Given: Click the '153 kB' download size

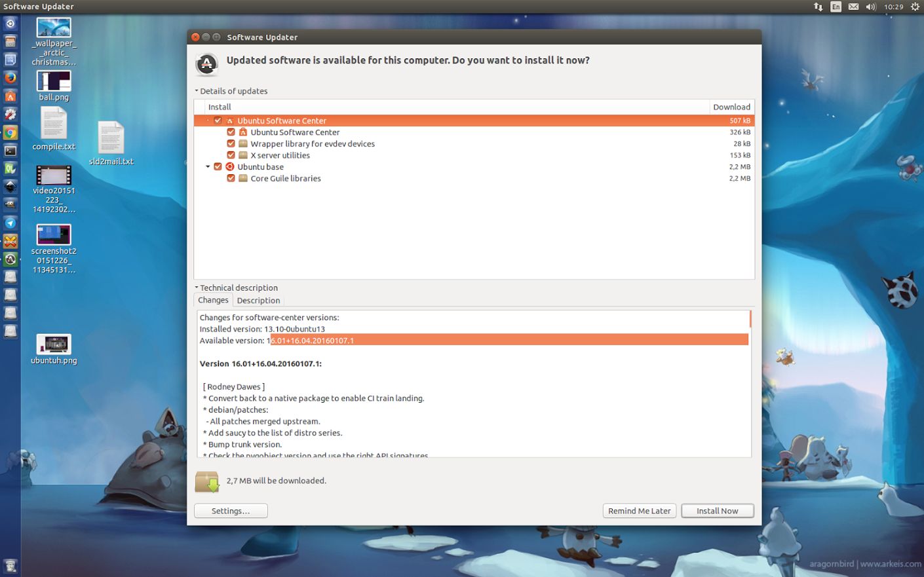Looking at the screenshot, I should pyautogui.click(x=740, y=155).
